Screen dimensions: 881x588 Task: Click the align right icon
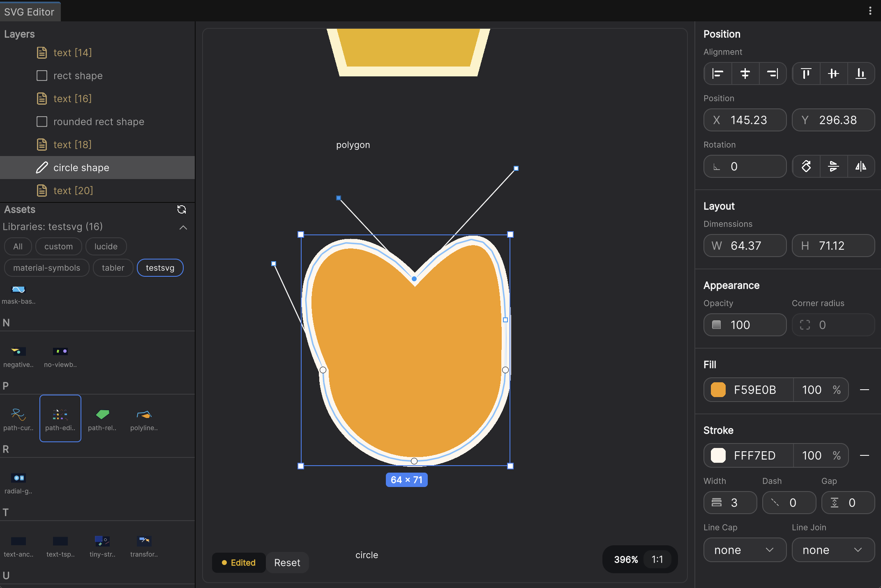click(x=773, y=74)
